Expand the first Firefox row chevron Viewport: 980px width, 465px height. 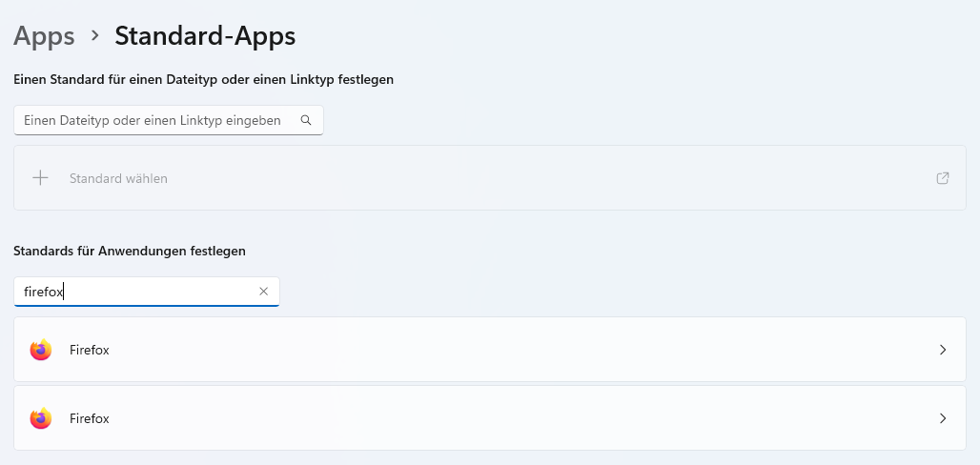click(943, 350)
